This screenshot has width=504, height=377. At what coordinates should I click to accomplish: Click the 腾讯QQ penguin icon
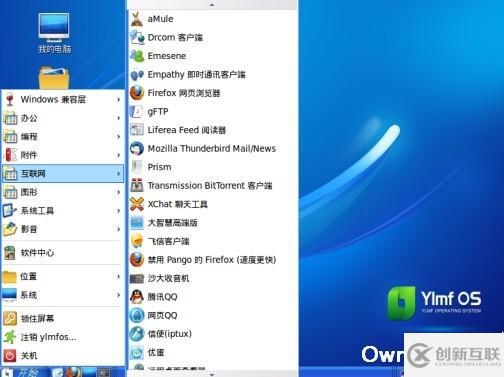point(137,297)
